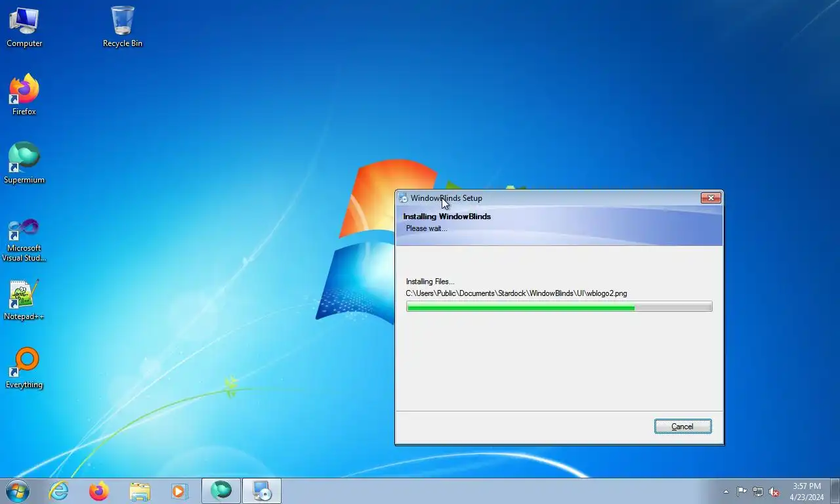Click the Show desktop strip
This screenshot has height=504, width=840.
pos(835,491)
